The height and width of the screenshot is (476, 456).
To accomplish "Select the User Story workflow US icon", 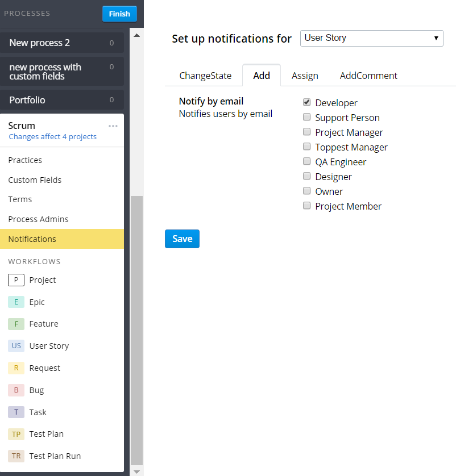I will point(16,346).
